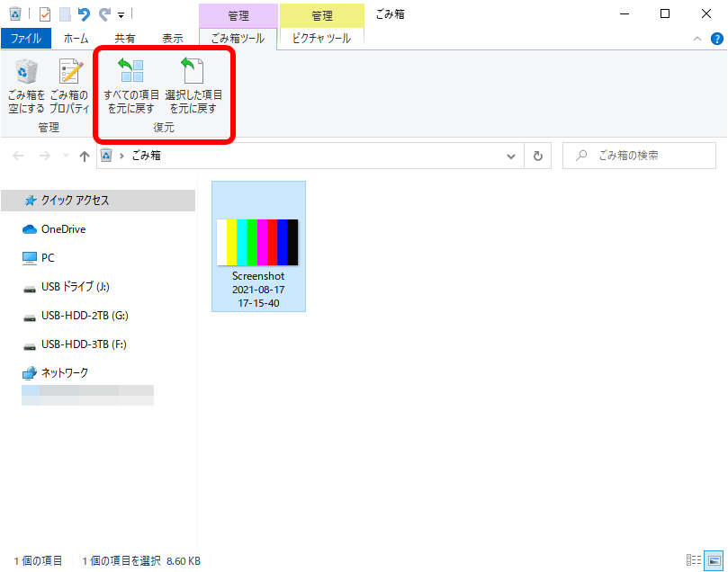This screenshot has height=572, width=728.
Task: Select the ごみ箱ツール ribbon tab
Action: [238, 39]
